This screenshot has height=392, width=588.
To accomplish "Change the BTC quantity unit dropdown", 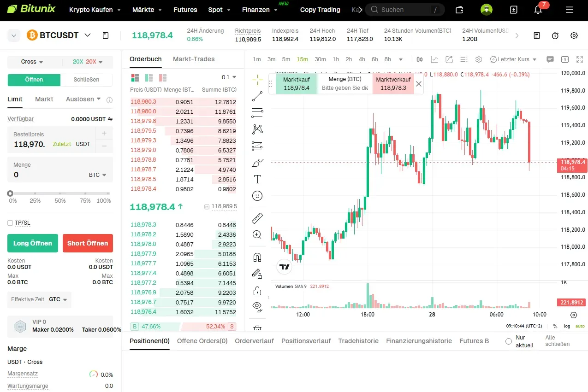I will click(98, 175).
